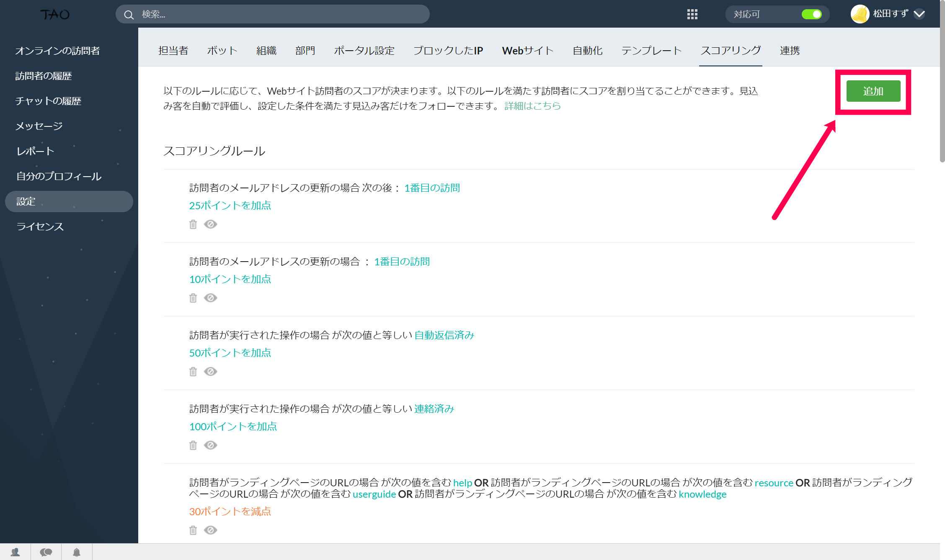
Task: Toggle eye icon for 50ポイントを加点 rule
Action: [211, 372]
